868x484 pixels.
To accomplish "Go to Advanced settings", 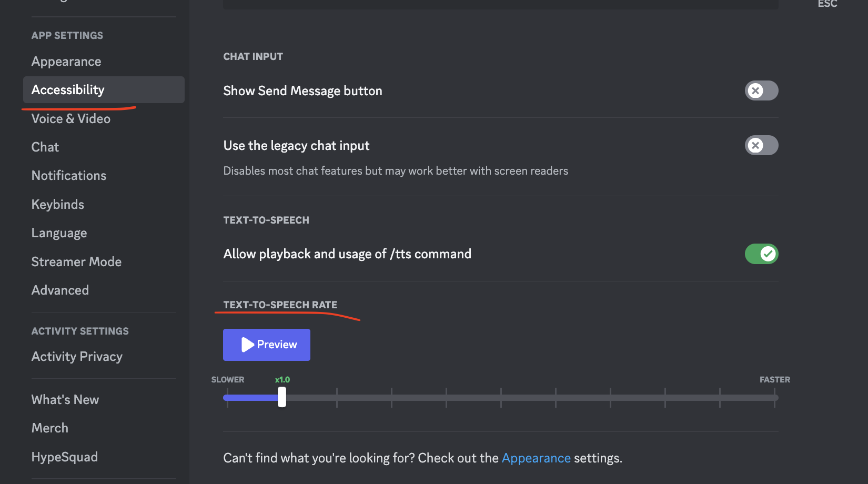I will [60, 290].
